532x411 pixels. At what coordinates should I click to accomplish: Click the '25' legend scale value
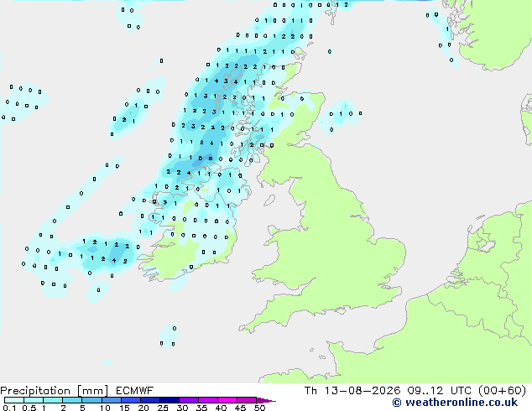pos(163,408)
